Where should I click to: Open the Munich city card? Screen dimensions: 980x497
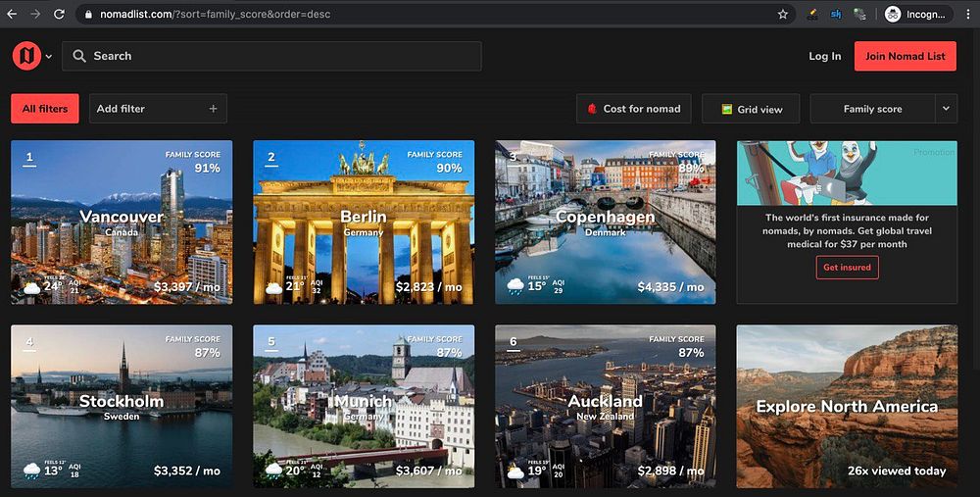[364, 407]
